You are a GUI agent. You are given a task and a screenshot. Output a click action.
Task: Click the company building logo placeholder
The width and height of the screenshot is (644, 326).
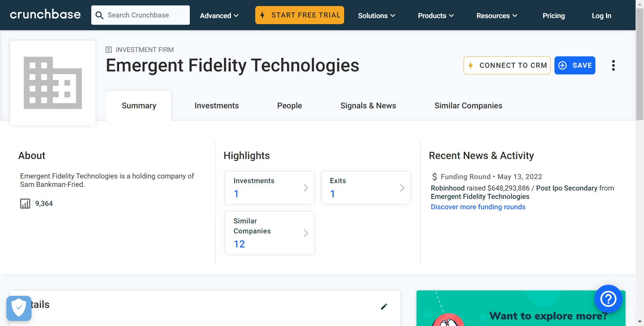53,83
